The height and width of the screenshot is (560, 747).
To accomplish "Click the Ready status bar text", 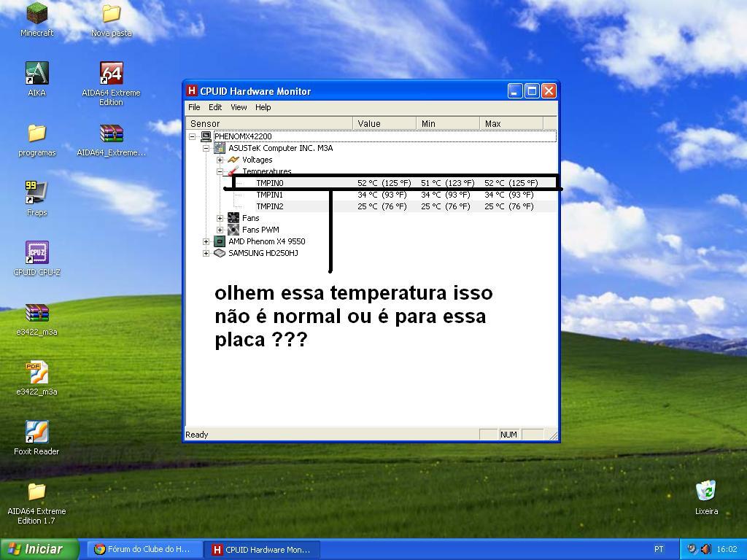I will pos(197,435).
